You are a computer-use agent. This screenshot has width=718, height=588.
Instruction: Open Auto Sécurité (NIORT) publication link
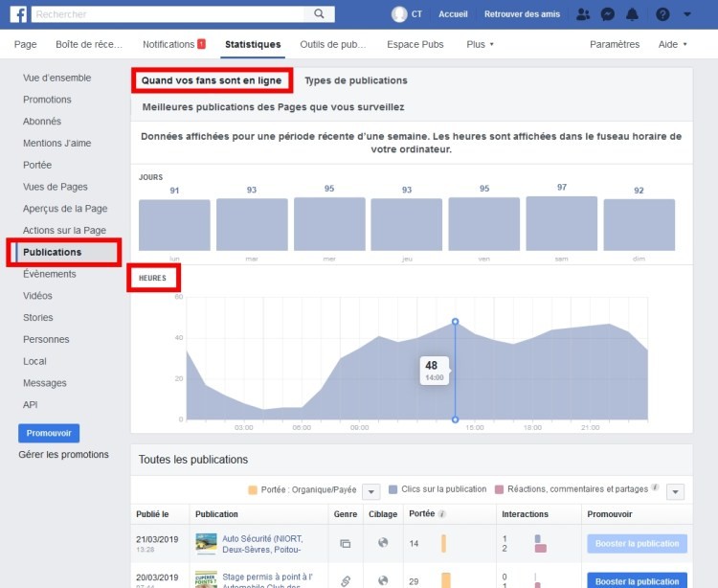(262, 544)
